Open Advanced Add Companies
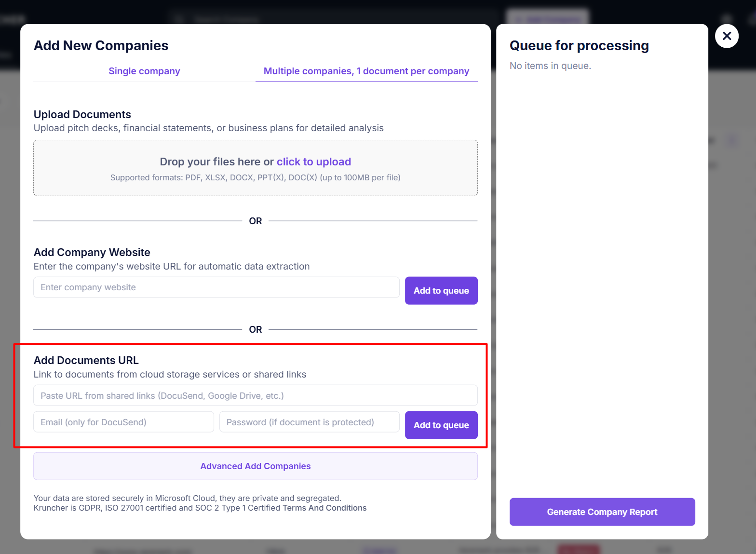This screenshot has height=554, width=756. pos(256,466)
